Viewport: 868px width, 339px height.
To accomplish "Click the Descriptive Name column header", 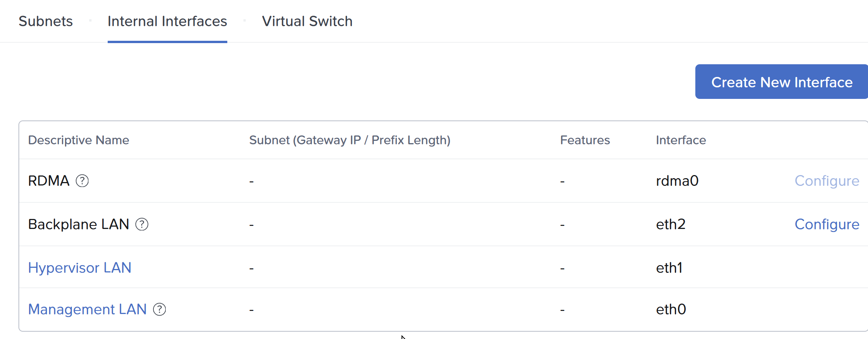I will tap(78, 140).
